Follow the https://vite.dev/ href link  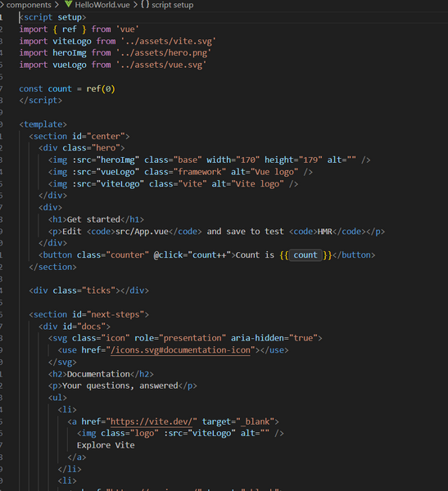152,421
